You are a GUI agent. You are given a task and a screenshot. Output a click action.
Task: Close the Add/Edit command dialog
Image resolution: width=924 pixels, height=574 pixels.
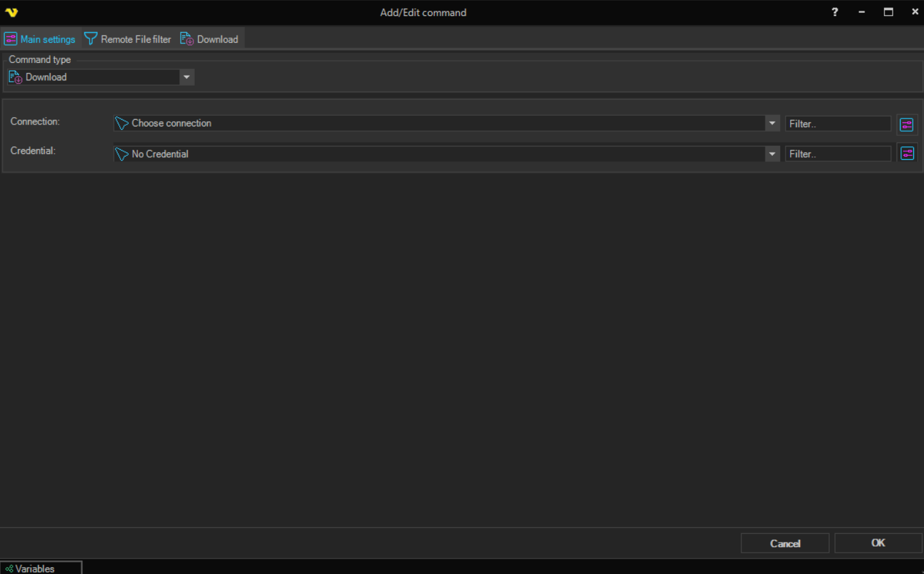point(915,12)
